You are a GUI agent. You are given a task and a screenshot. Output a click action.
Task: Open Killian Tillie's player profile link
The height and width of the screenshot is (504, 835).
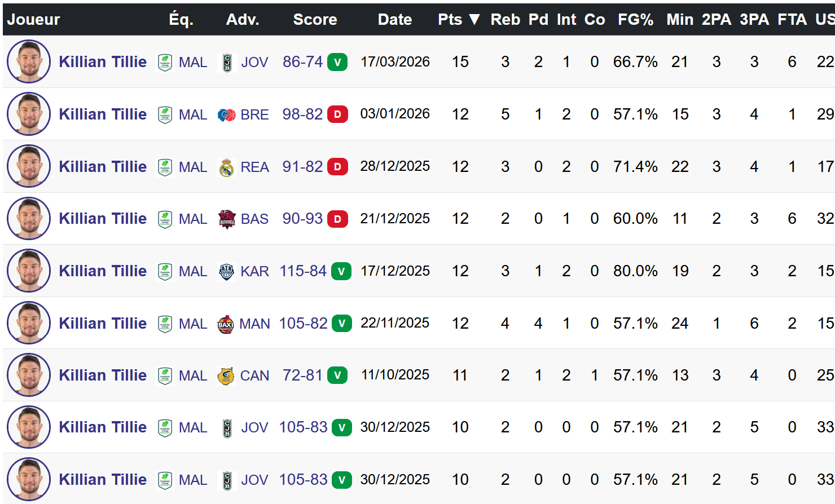103,62
